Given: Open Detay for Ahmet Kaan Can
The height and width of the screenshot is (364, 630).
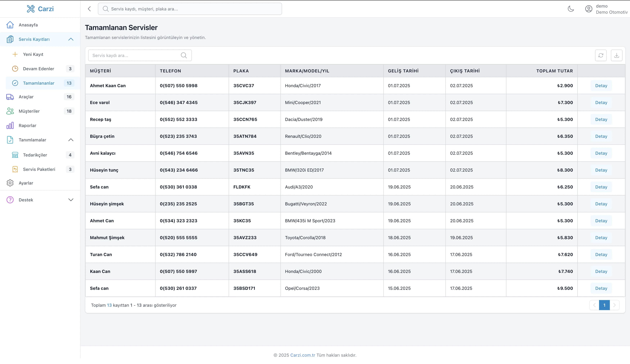Looking at the screenshot, I should click(x=601, y=86).
